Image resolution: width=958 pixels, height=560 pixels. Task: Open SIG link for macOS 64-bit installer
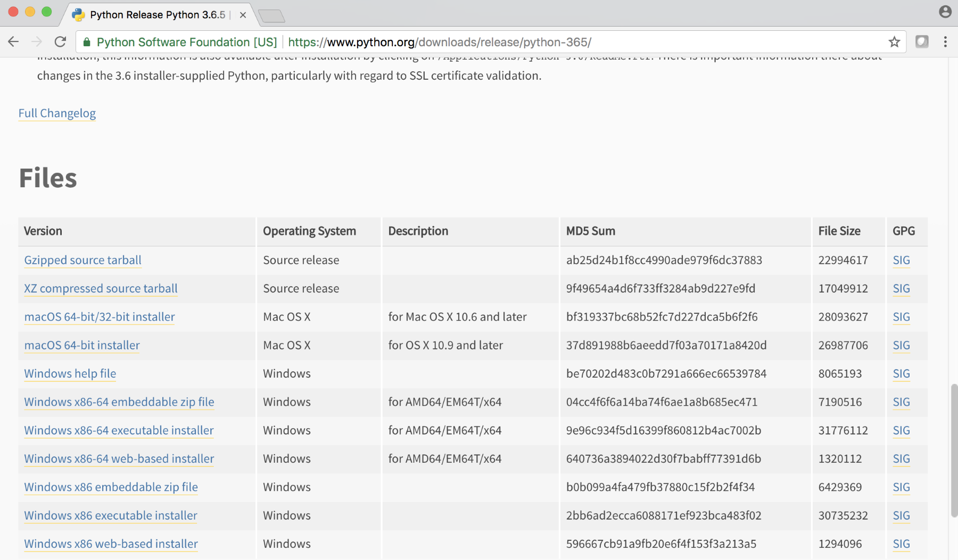(x=901, y=345)
